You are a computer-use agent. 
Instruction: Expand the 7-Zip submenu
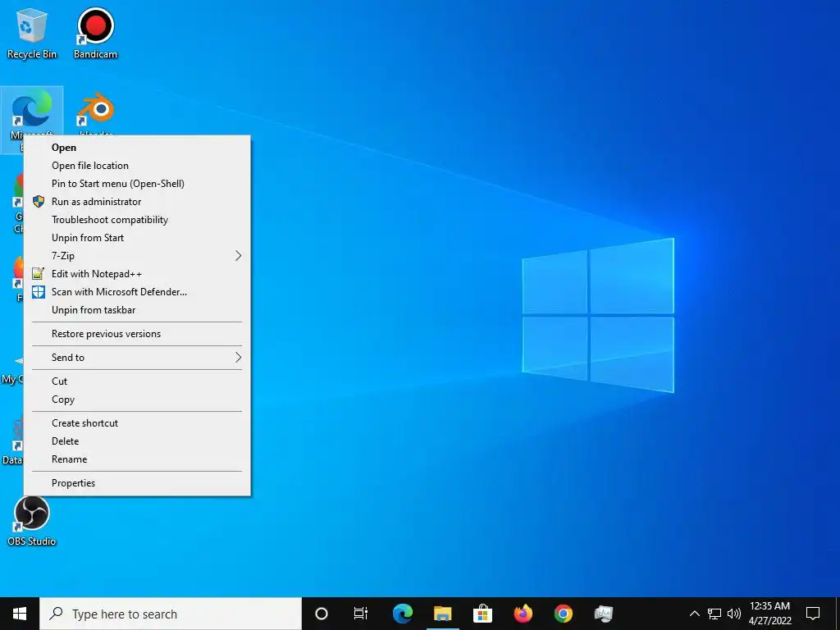(x=137, y=256)
